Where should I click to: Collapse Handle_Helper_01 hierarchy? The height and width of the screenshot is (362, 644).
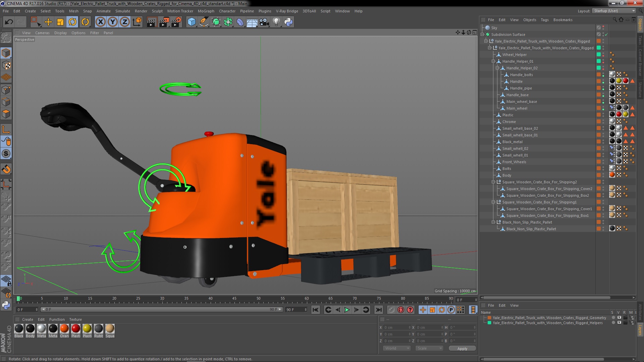click(x=493, y=61)
